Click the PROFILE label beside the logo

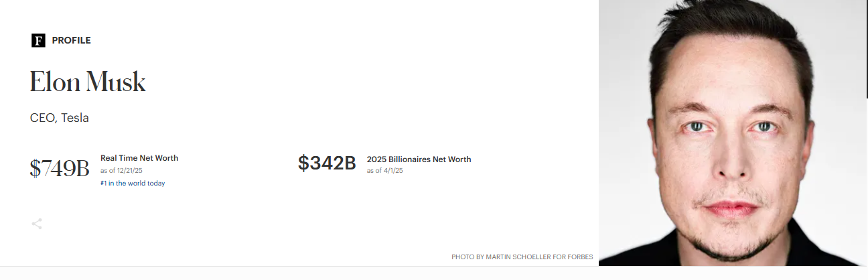(71, 41)
